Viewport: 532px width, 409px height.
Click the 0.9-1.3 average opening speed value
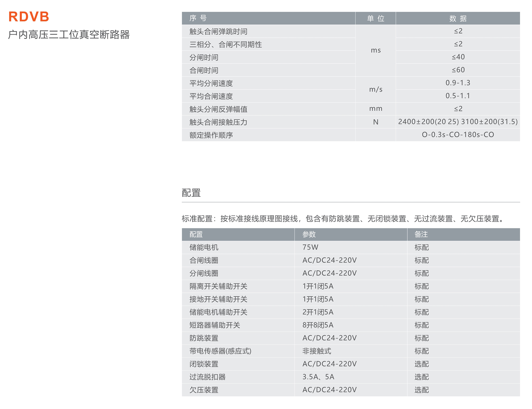[458, 83]
